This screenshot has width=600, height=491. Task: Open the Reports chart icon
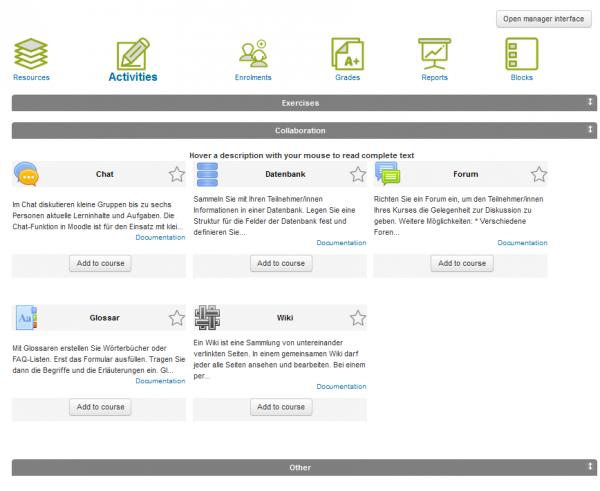[435, 53]
